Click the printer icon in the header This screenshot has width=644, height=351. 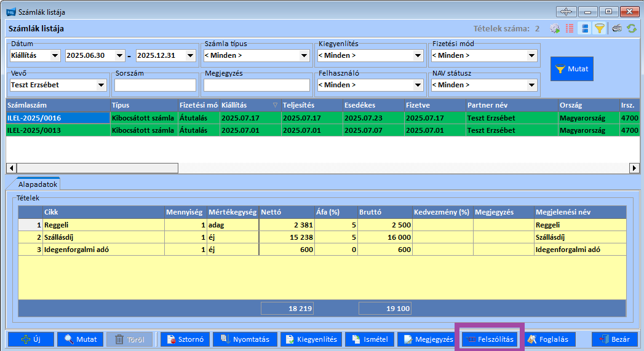(x=617, y=28)
